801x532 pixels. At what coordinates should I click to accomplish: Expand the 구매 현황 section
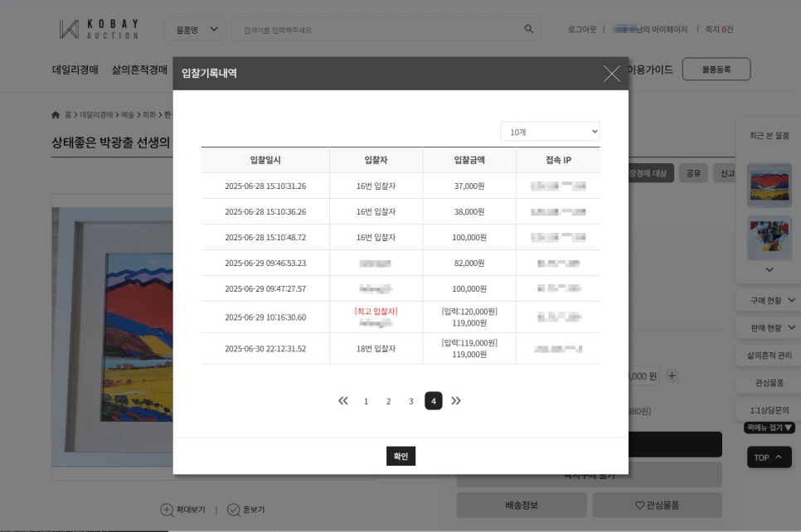[769, 300]
